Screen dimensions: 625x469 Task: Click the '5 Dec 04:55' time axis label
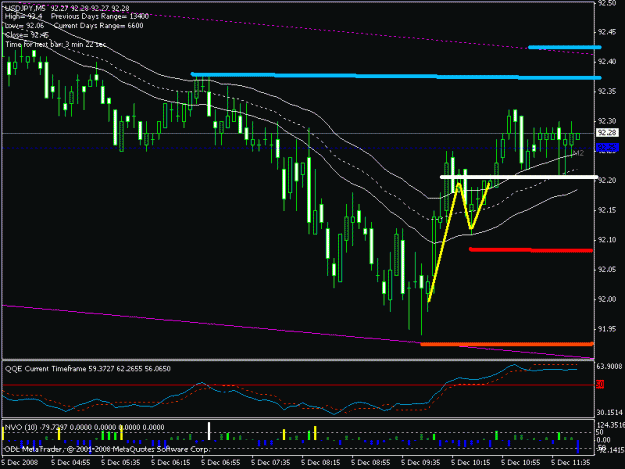[x=71, y=463]
